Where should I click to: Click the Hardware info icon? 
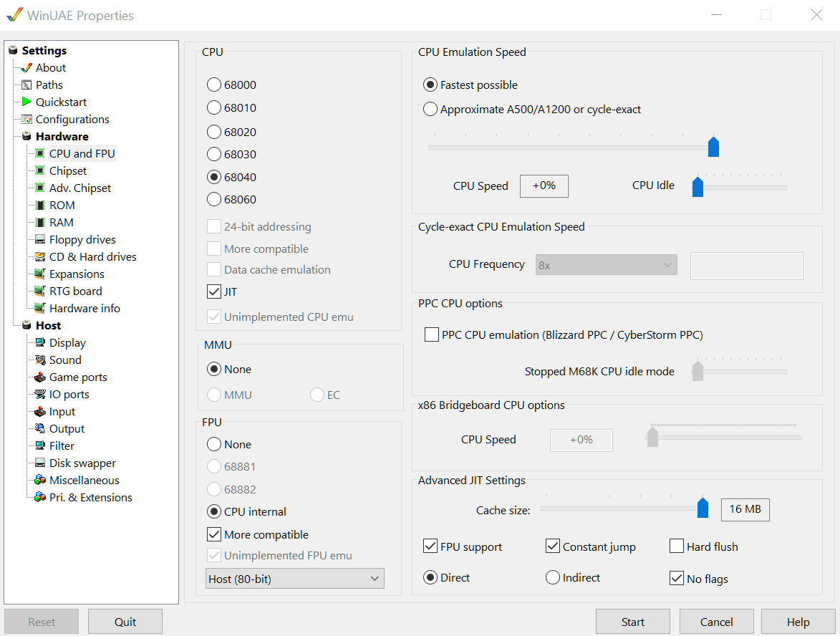tap(39, 308)
